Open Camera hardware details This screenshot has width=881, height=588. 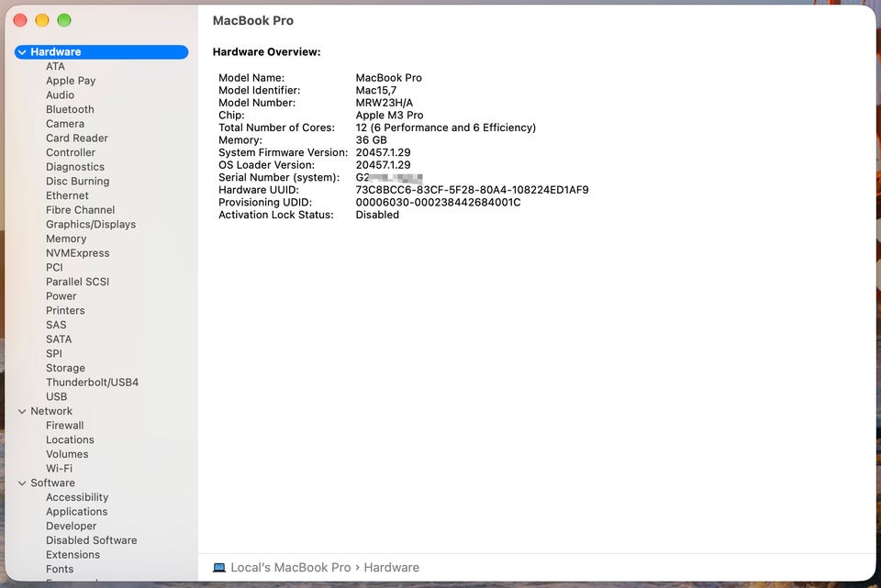(65, 124)
